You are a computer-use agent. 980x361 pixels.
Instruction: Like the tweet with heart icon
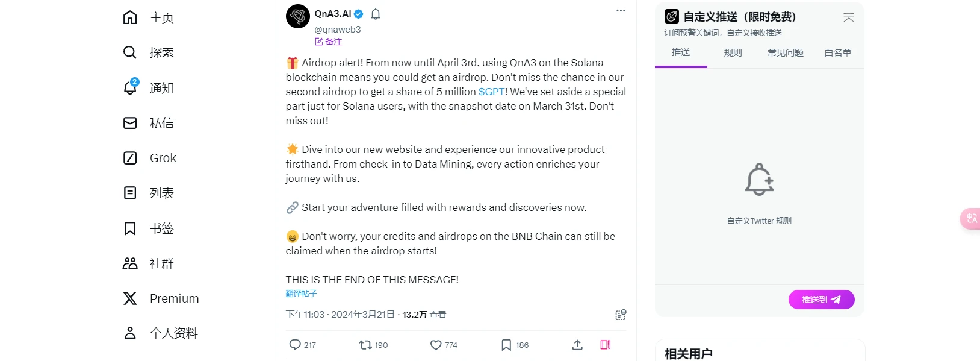click(436, 345)
